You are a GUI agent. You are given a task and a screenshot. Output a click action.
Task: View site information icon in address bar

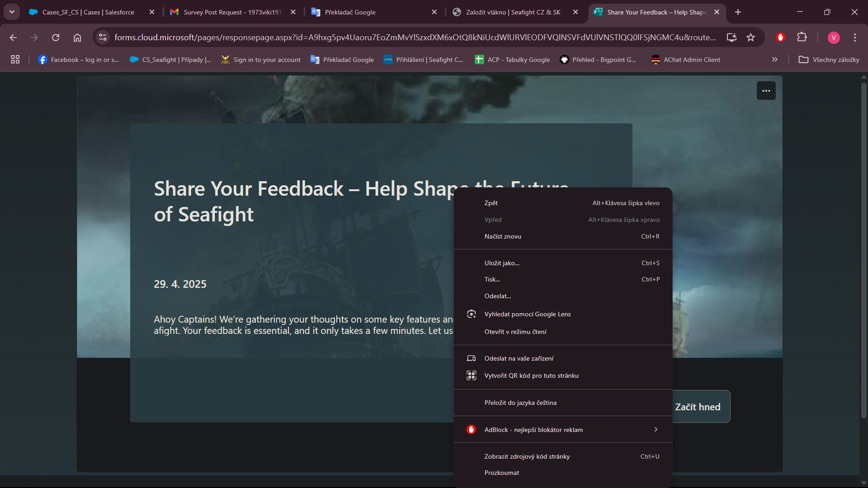coord(103,38)
